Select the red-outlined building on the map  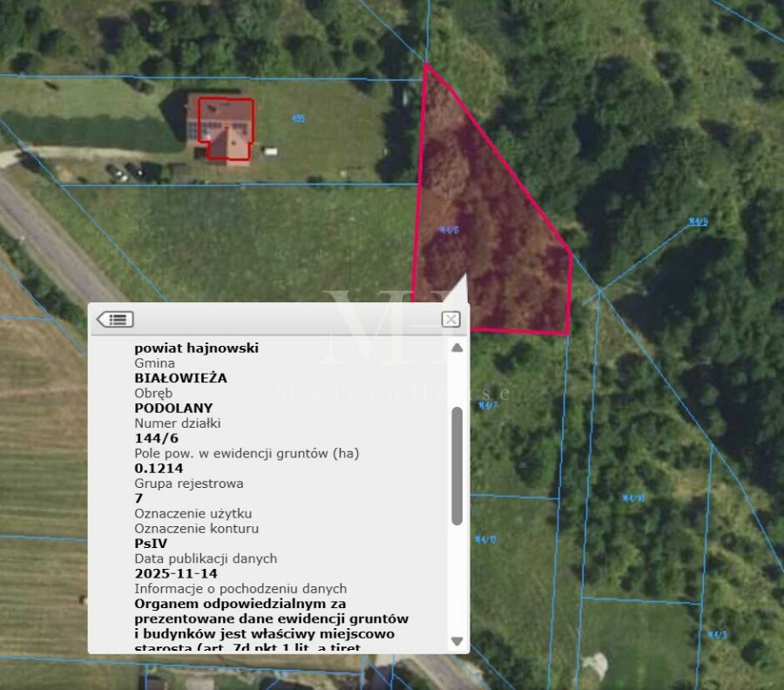pyautogui.click(x=226, y=127)
